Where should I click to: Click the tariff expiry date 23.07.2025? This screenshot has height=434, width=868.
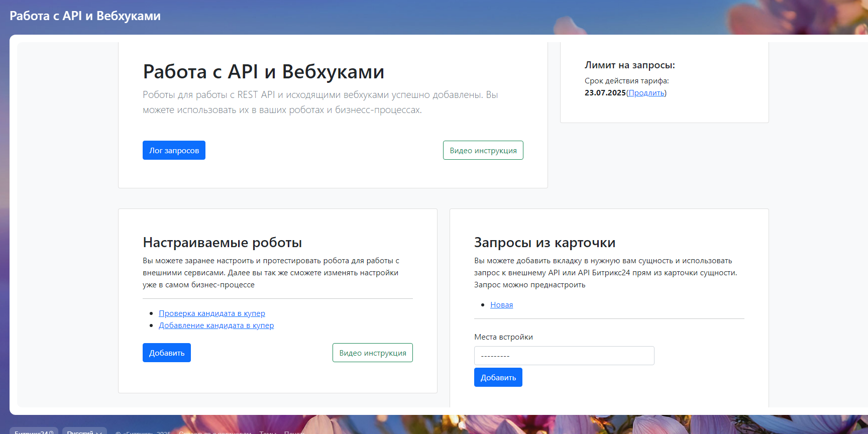tap(605, 93)
